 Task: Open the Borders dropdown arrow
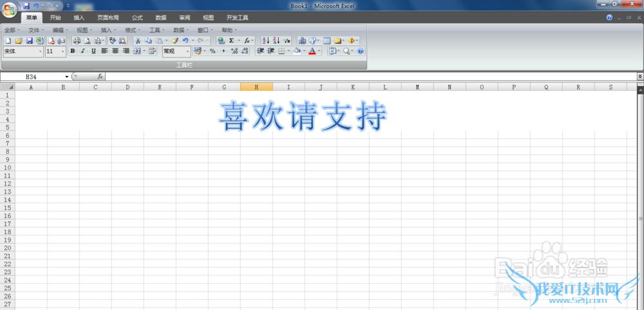click(289, 51)
